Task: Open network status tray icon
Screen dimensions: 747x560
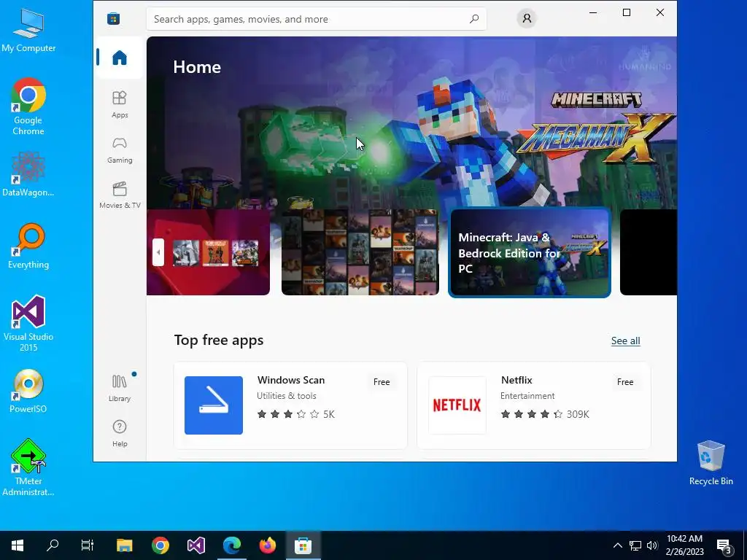Action: tap(635, 545)
